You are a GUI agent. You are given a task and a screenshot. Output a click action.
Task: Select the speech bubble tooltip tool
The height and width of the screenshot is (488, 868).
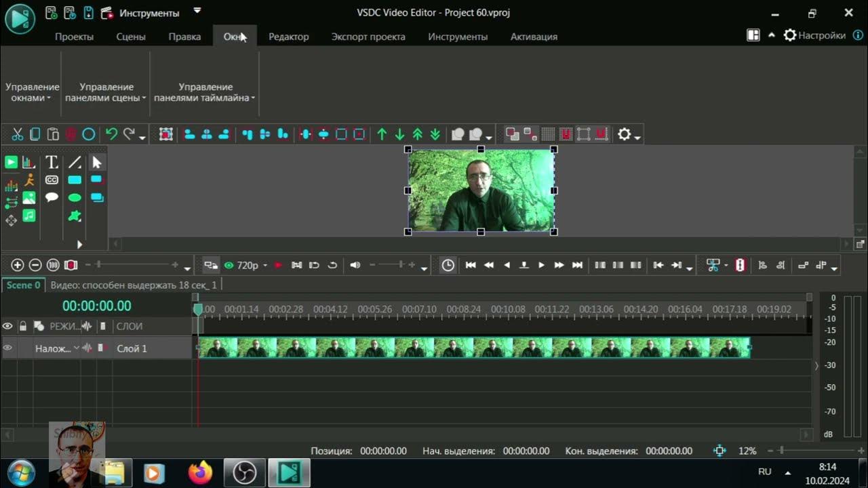(52, 197)
